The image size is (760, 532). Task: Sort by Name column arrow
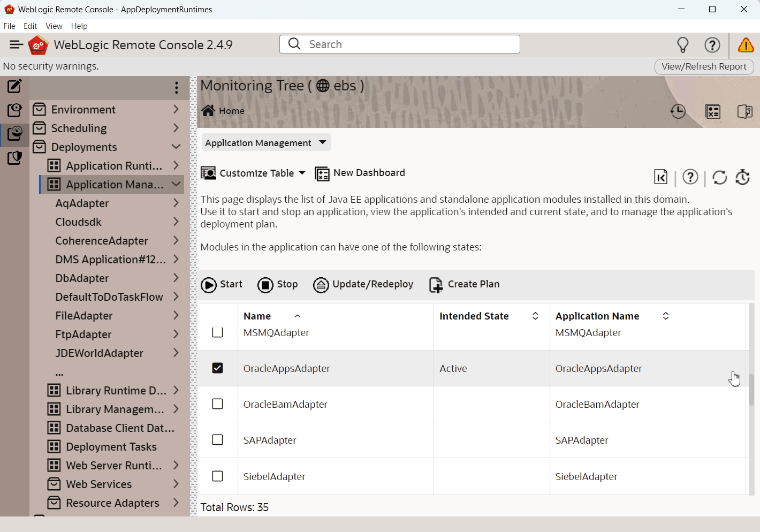point(298,316)
